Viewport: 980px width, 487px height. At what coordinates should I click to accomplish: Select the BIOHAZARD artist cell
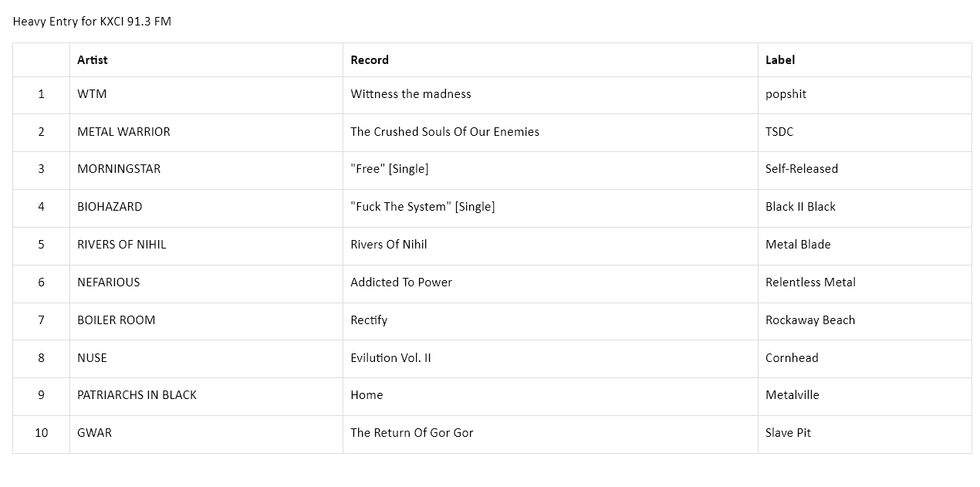pos(206,207)
